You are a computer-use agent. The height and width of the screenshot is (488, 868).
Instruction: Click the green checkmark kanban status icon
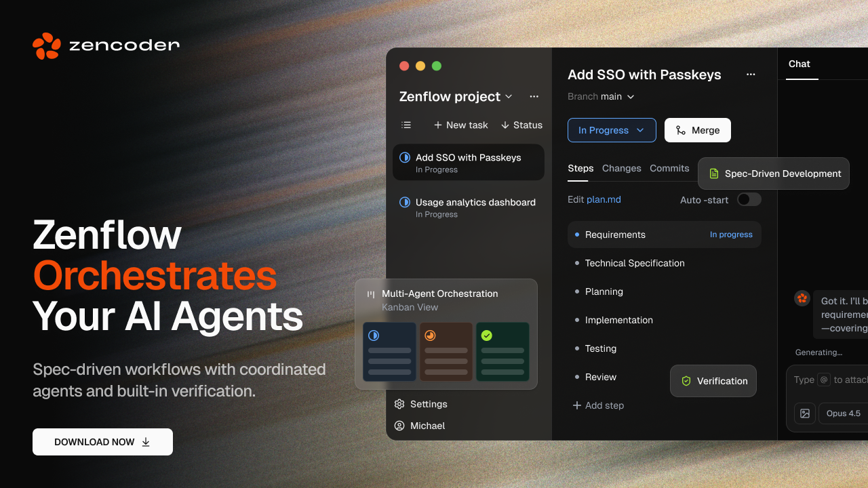(x=486, y=335)
